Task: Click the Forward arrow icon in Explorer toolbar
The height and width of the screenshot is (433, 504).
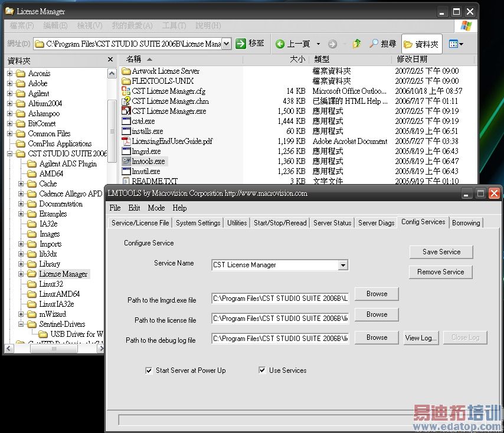Action: [x=332, y=44]
